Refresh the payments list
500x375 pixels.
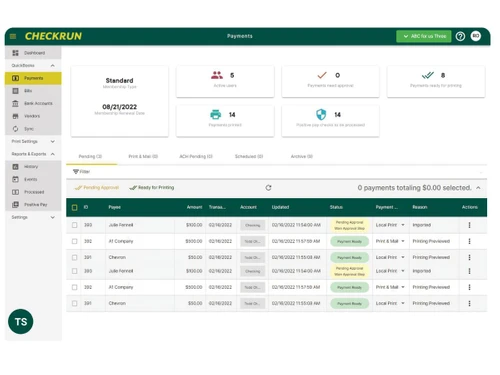pos(268,188)
